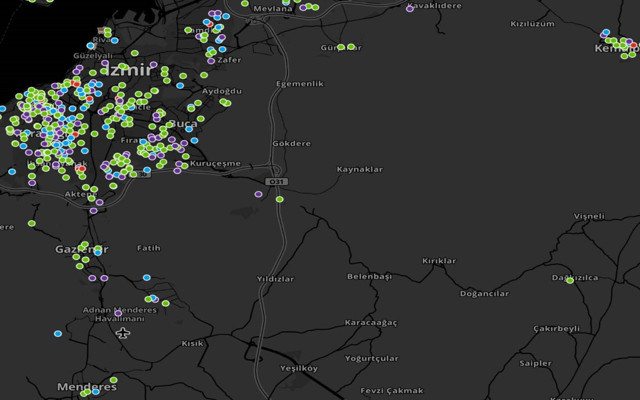This screenshot has height=400, width=640.
Task: Click the Belenbaşı village label
Action: (369, 276)
